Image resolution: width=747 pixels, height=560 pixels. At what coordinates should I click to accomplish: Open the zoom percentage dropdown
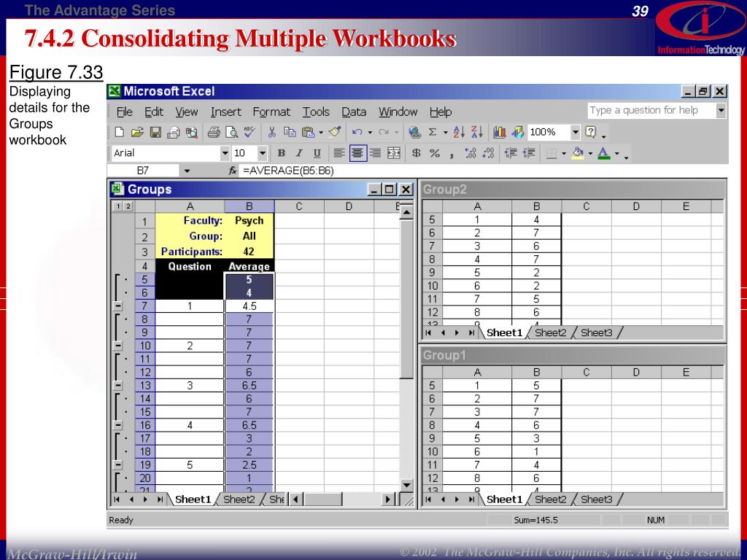pyautogui.click(x=576, y=133)
